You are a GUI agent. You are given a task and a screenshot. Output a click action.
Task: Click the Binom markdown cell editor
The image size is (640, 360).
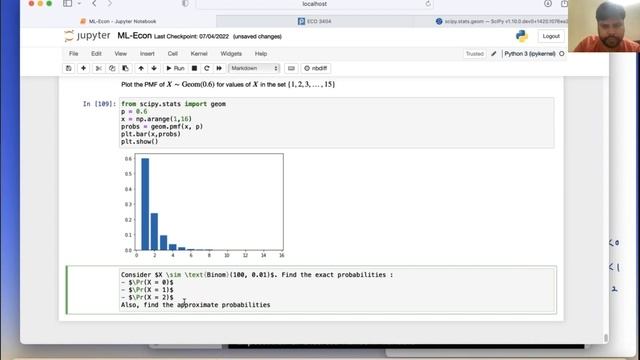pyautogui.click(x=337, y=290)
